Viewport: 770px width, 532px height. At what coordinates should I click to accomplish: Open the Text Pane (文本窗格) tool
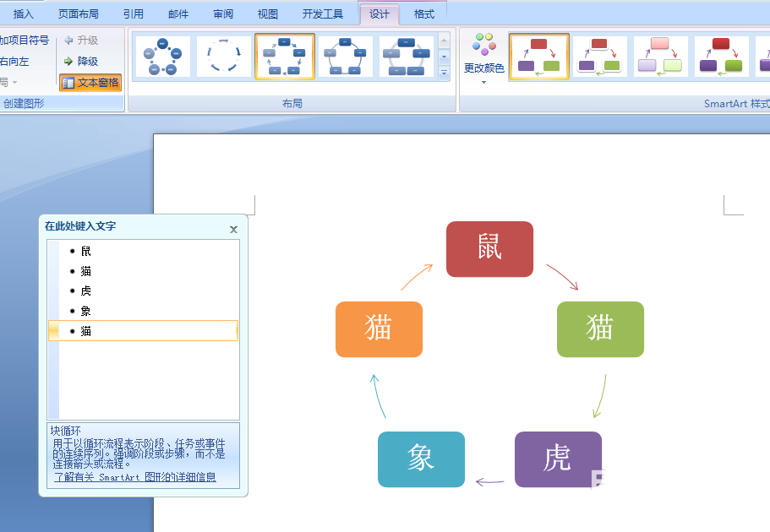click(x=89, y=82)
